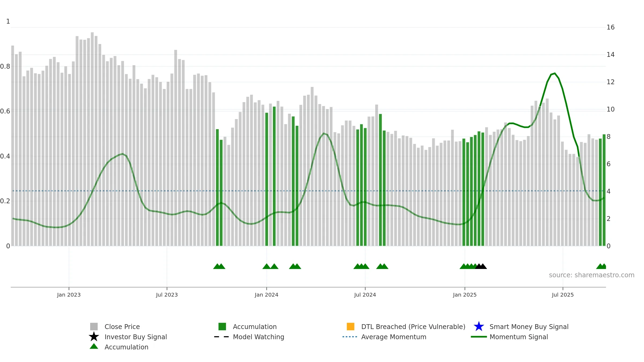This screenshot has height=362, width=644.
Task: Click the Jan 2023 axis label
Action: (x=69, y=295)
